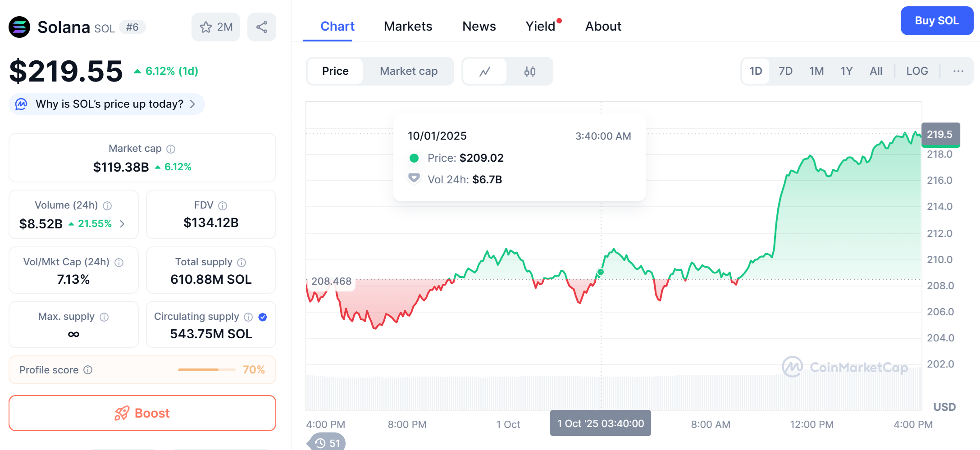Click the Boost button
The height and width of the screenshot is (450, 980).
click(142, 413)
